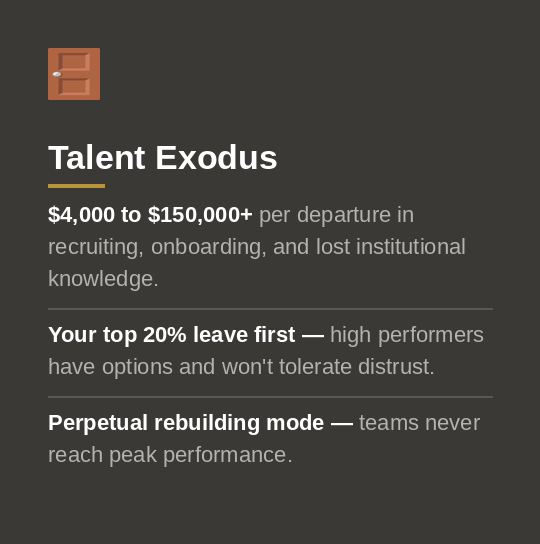Click the word knowledge
The height and width of the screenshot is (544, 540).
103,279
